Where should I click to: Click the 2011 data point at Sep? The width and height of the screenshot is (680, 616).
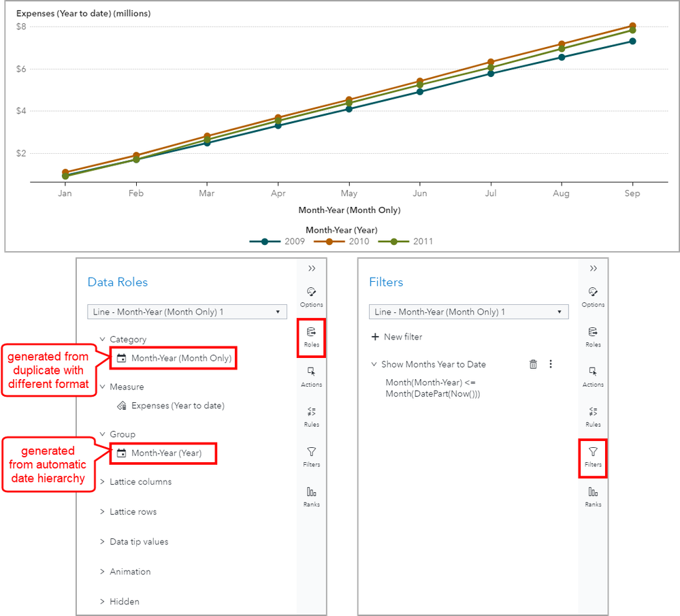coord(632,31)
